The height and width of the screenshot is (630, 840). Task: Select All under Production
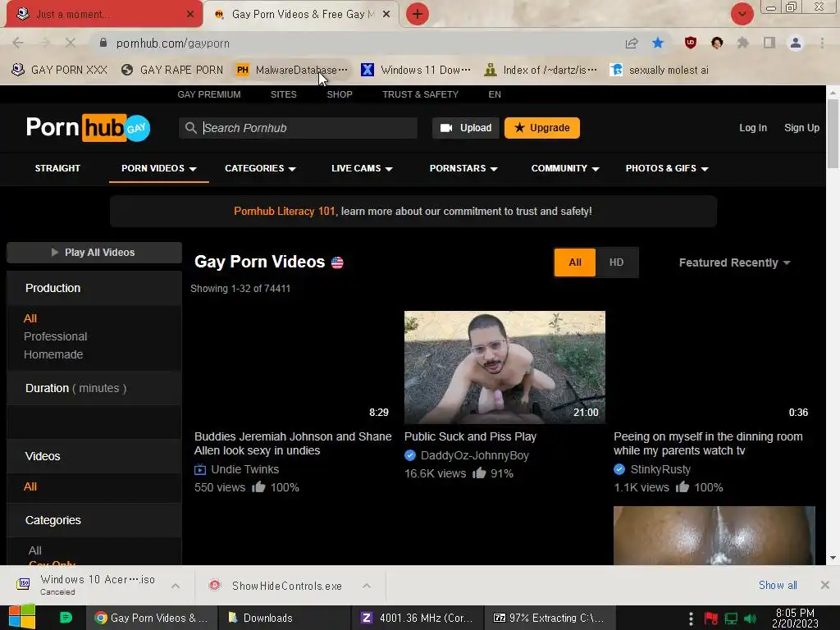[x=30, y=318]
